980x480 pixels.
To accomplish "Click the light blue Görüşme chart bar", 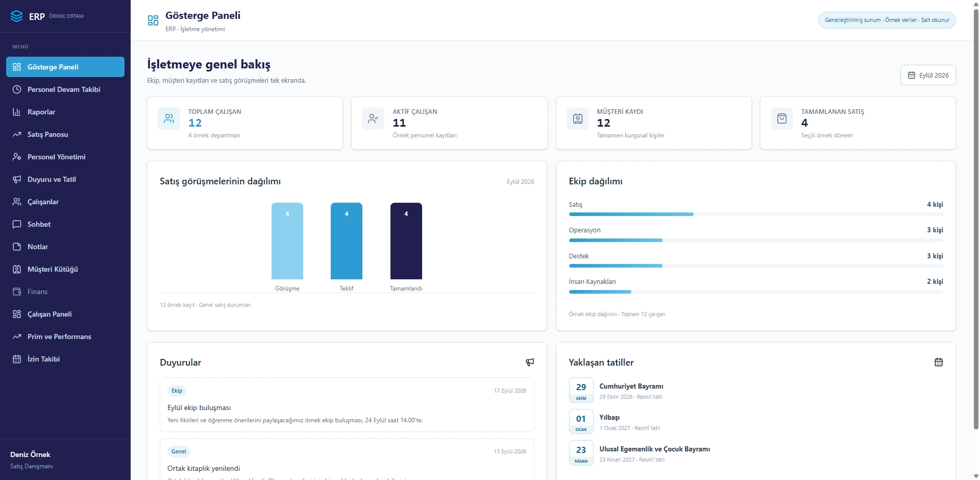I will click(287, 241).
